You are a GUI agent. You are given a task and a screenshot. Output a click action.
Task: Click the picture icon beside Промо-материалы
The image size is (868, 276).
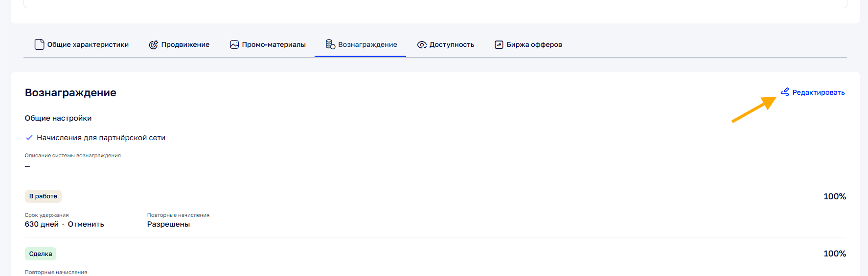234,44
